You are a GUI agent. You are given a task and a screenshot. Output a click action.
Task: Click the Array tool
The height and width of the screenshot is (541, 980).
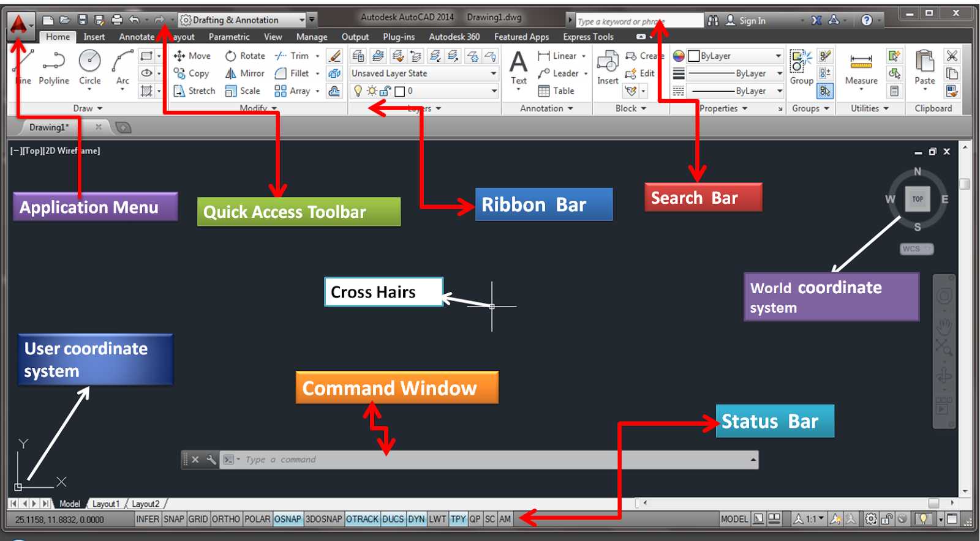(293, 91)
